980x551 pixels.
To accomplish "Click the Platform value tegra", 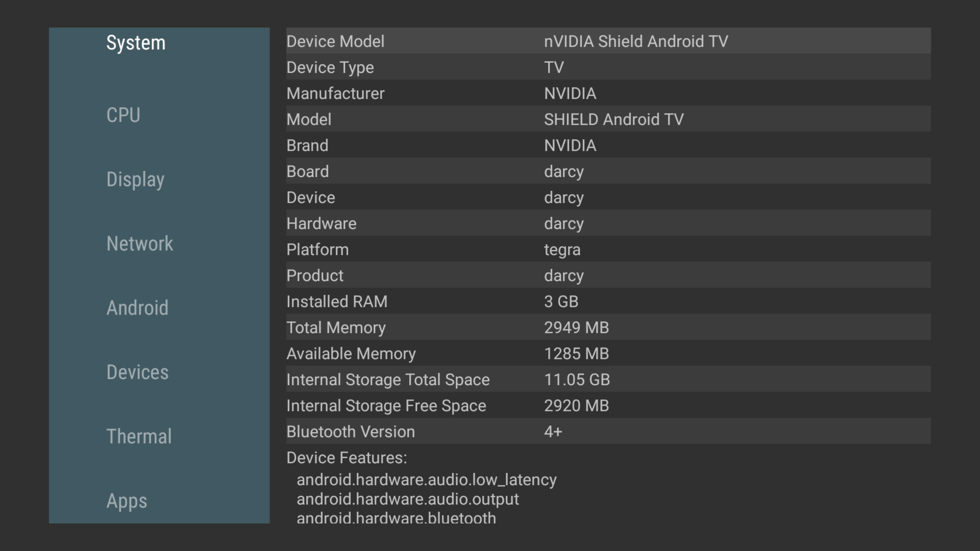I will (x=562, y=250).
